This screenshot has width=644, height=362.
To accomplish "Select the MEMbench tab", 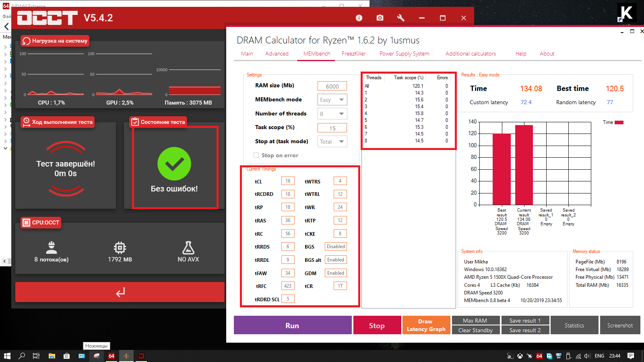I will point(317,53).
